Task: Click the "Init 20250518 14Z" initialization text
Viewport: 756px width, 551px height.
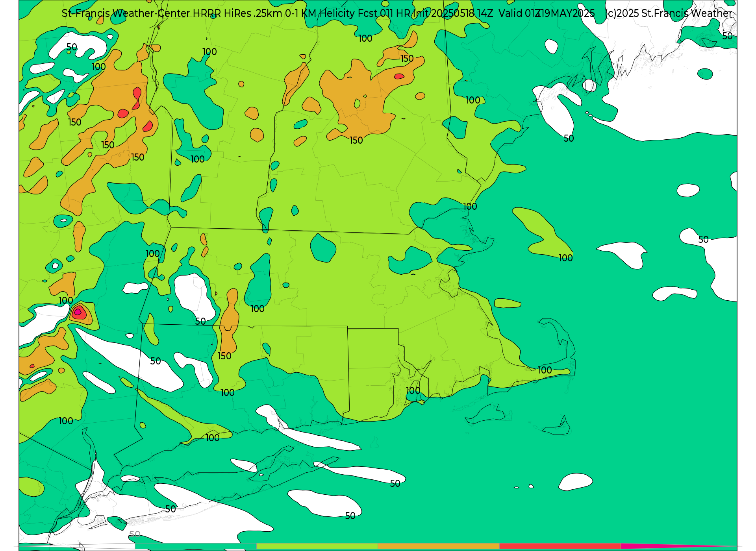Action: tap(453, 13)
